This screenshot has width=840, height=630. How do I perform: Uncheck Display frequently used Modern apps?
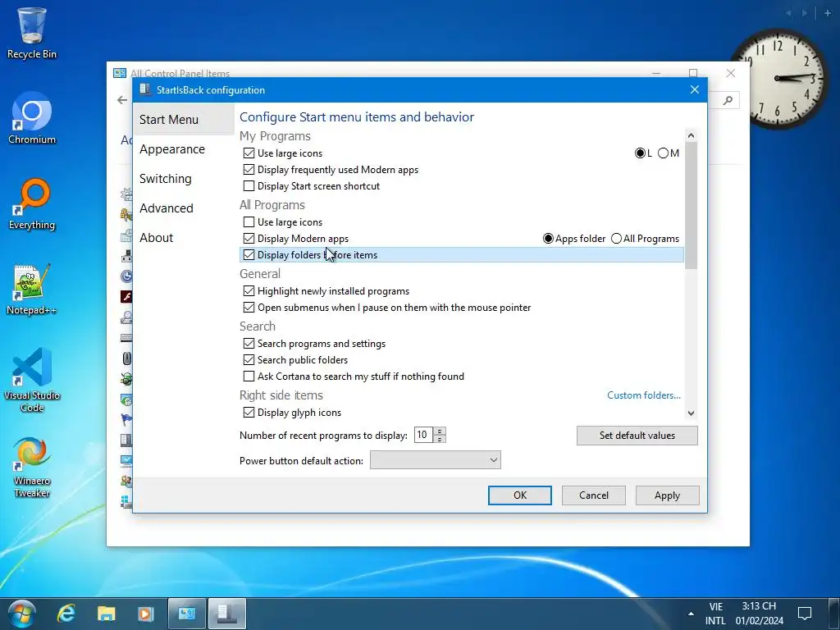[x=249, y=170]
